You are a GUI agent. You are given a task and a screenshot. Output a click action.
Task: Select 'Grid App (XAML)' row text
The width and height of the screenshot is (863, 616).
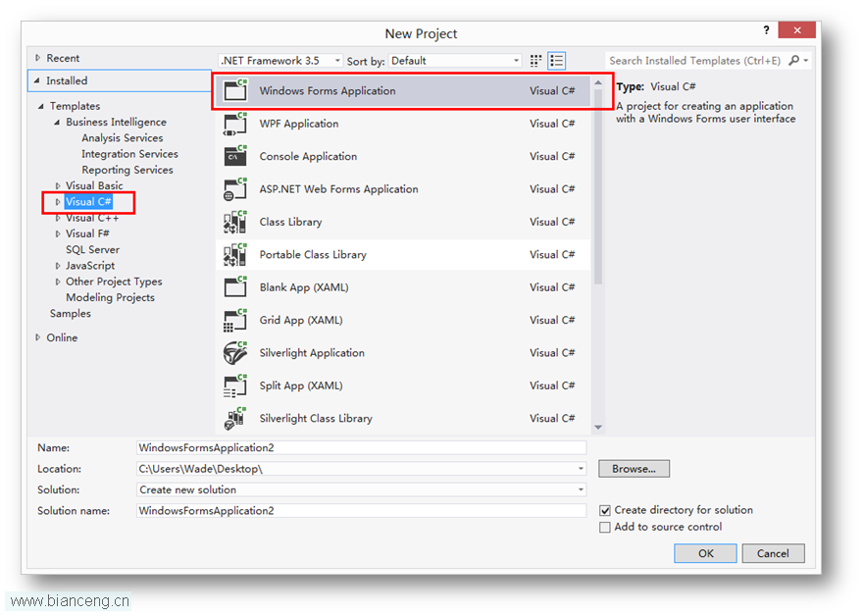(x=301, y=320)
